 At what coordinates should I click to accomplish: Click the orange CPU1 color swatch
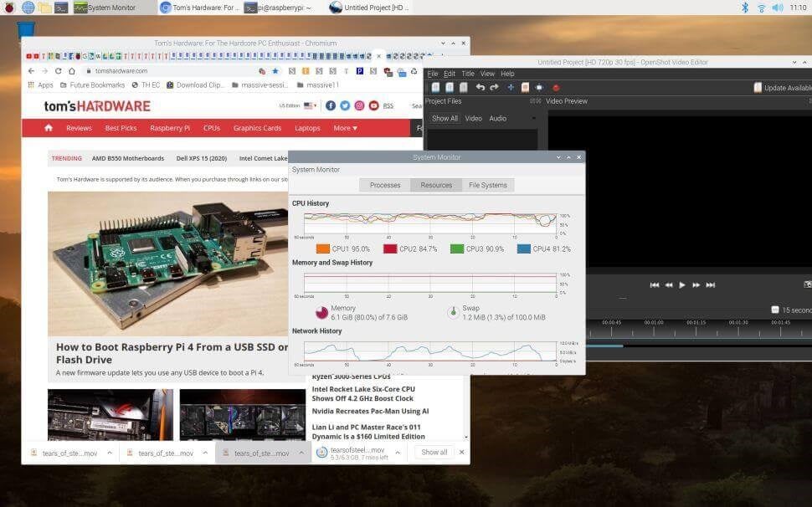click(322, 248)
